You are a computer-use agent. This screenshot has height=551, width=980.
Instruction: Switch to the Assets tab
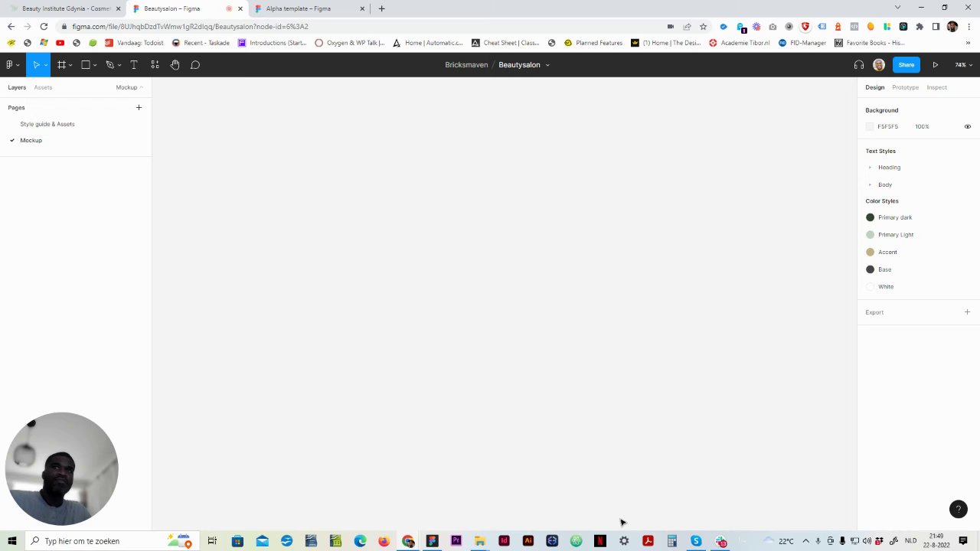point(43,87)
